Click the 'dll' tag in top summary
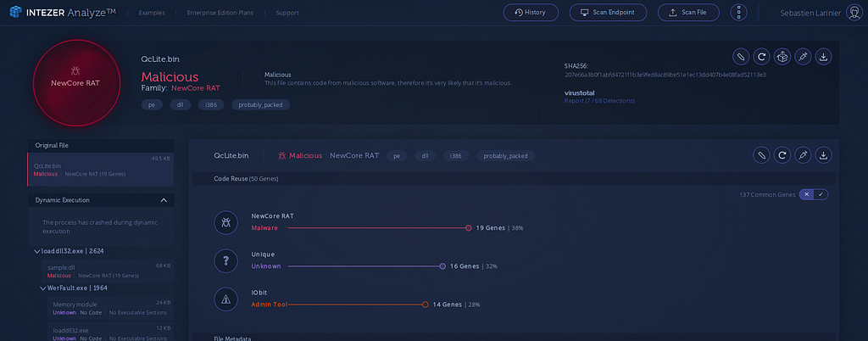868x341 pixels. click(x=180, y=104)
